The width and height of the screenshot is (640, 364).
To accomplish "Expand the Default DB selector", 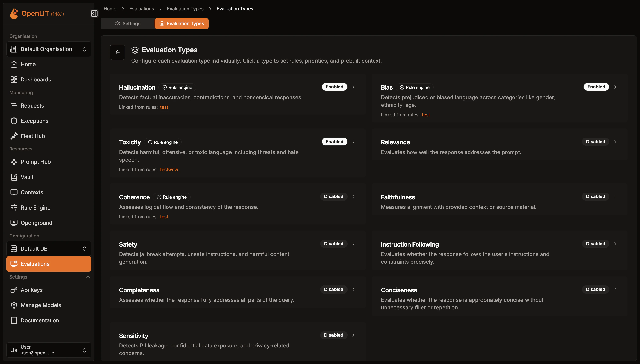I will tap(49, 248).
